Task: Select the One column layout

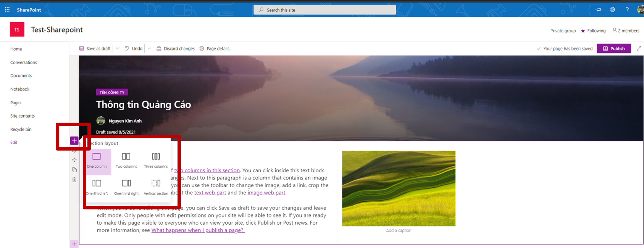Action: (x=97, y=160)
